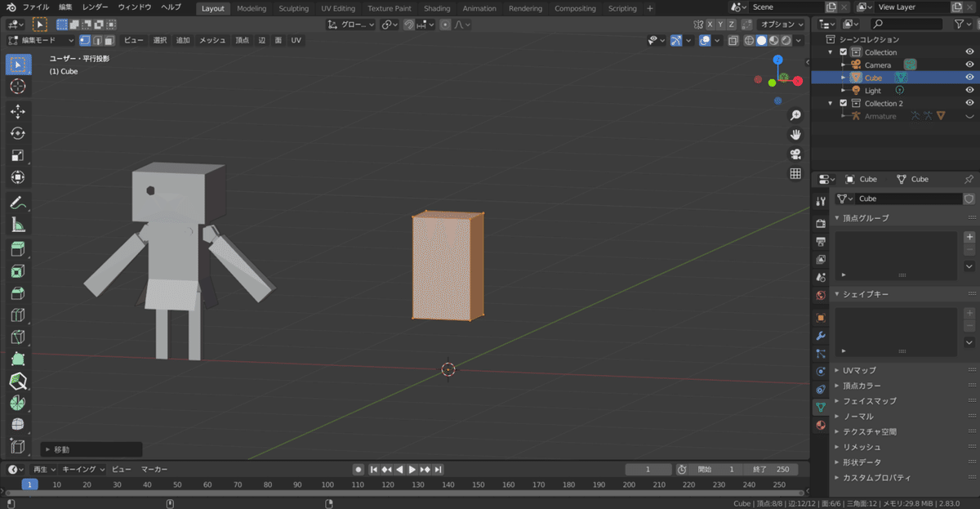Add a vertex group with plus button
The width and height of the screenshot is (980, 509).
(x=969, y=237)
